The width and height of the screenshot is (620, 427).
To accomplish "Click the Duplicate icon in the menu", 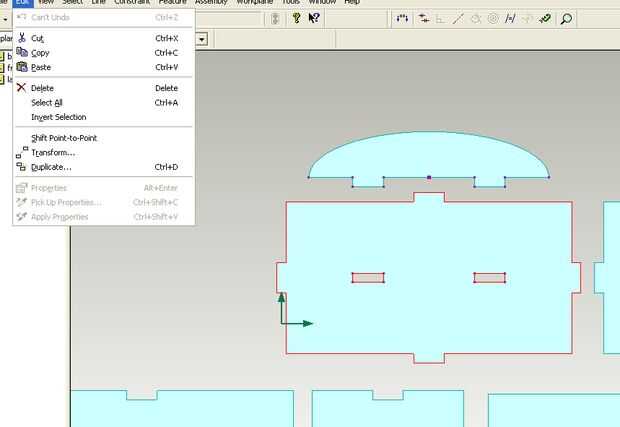I will (21, 167).
